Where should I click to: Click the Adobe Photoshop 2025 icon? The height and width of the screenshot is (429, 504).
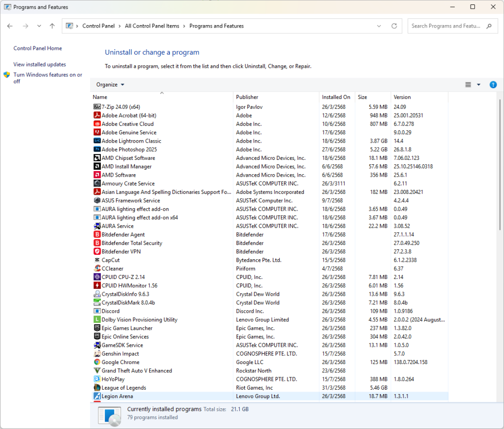pos(97,150)
